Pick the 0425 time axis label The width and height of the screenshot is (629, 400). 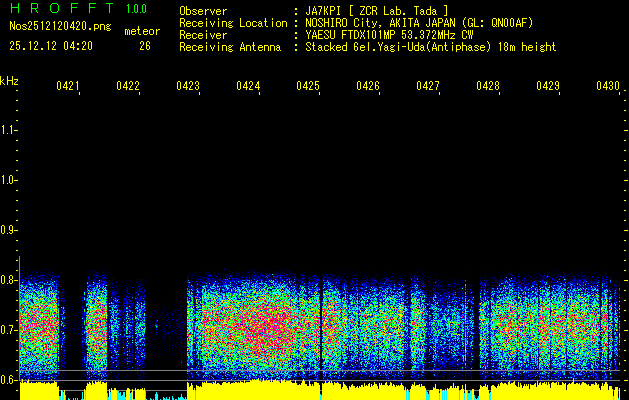click(x=308, y=87)
